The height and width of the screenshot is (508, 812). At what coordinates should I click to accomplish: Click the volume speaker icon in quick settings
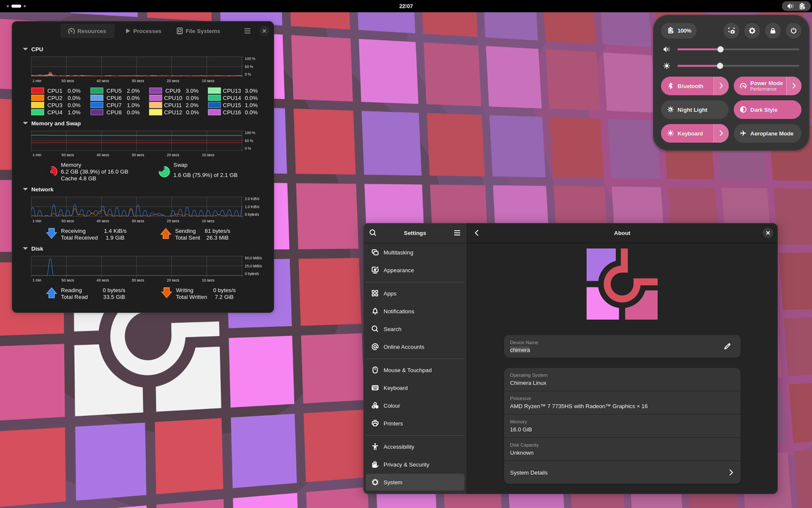pyautogui.click(x=667, y=49)
